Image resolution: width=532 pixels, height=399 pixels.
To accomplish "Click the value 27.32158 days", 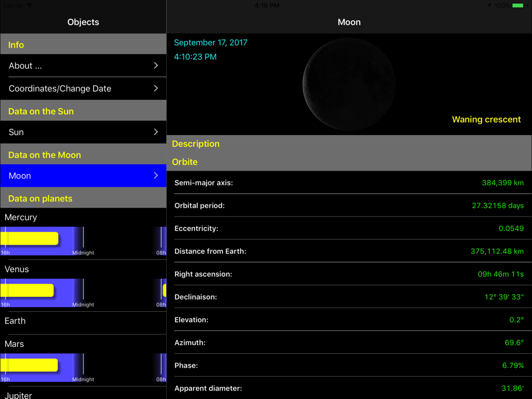I will pos(498,205).
